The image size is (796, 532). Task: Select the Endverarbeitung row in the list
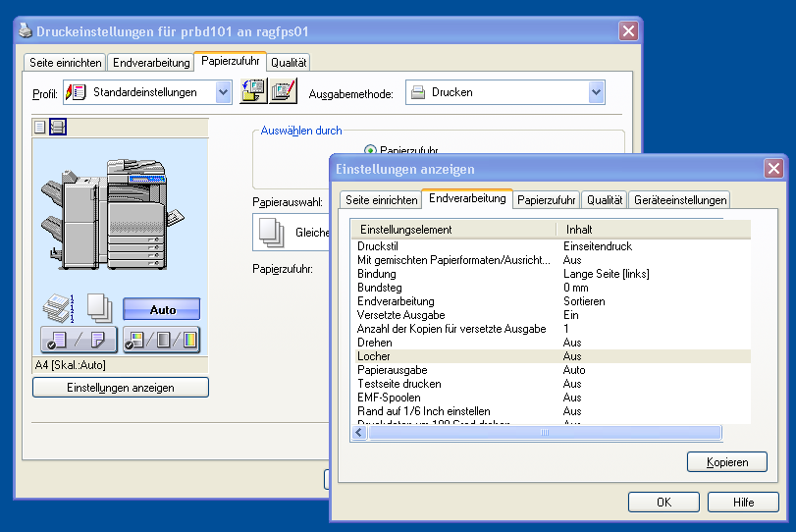pyautogui.click(x=551, y=301)
